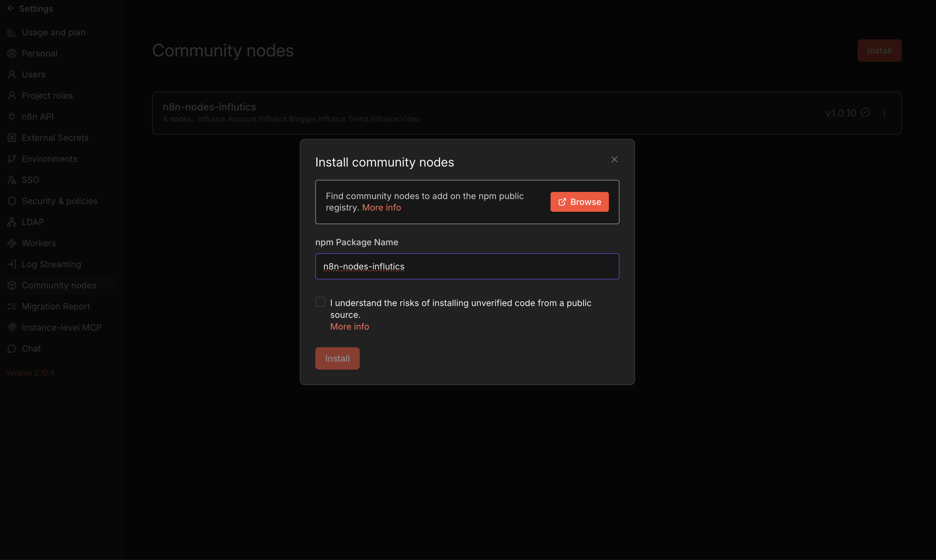This screenshot has height=560, width=936.
Task: Open Instance-level MCP settings
Action: pyautogui.click(x=60, y=327)
